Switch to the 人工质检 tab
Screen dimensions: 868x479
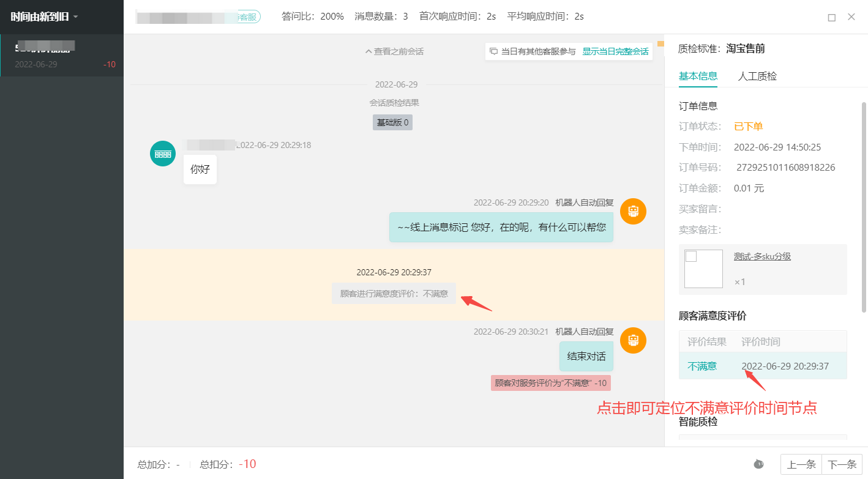[757, 76]
